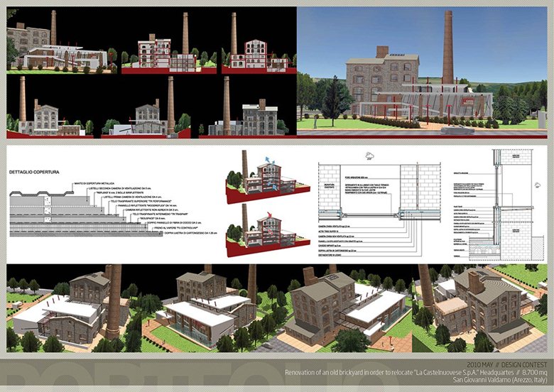Click the tall brick chimney in the daytime render
Viewport: 554px width, 392px height.
pyautogui.click(x=448, y=47)
